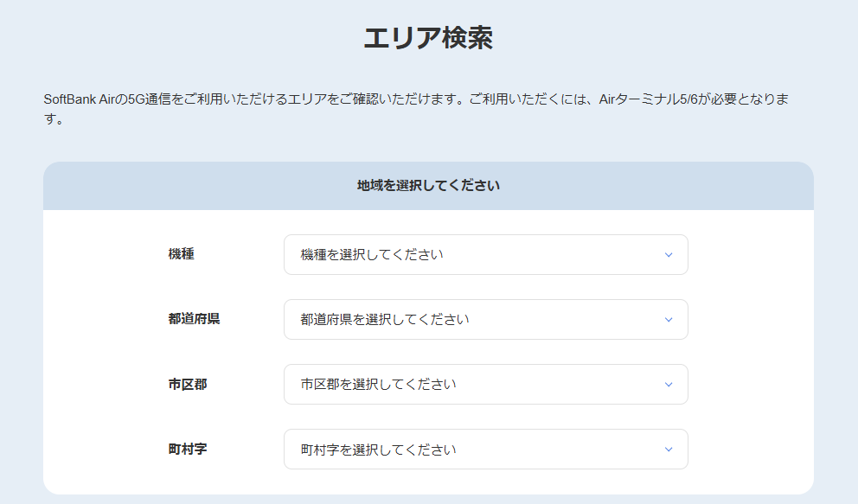Click the bold 都道府県 field label
This screenshot has width=858, height=504.
click(x=195, y=319)
